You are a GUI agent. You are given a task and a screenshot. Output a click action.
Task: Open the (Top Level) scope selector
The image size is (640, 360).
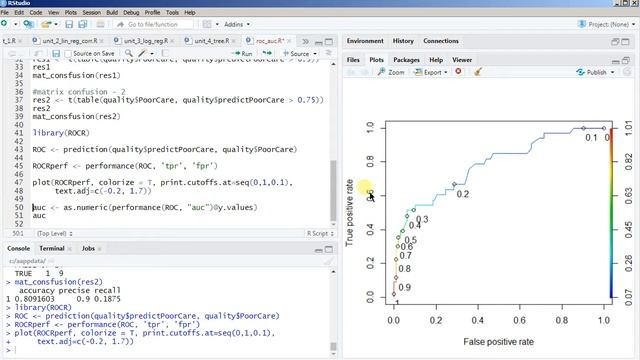pos(55,233)
